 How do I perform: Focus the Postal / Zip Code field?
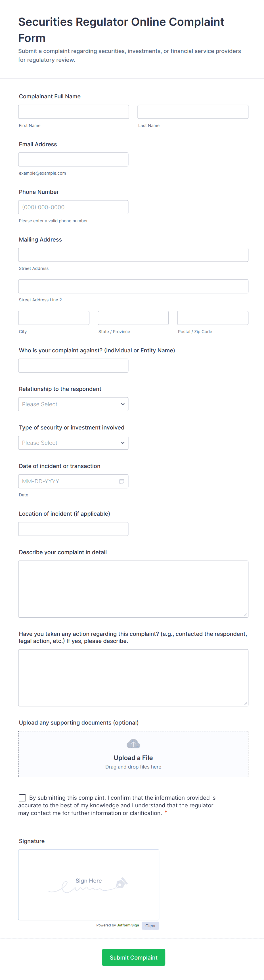[213, 318]
